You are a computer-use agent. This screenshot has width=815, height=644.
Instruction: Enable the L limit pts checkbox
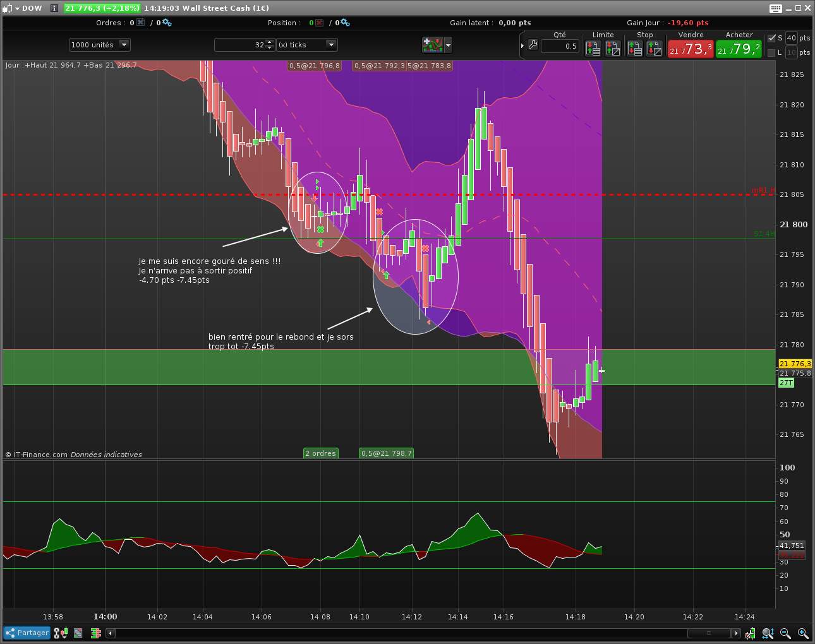click(771, 52)
